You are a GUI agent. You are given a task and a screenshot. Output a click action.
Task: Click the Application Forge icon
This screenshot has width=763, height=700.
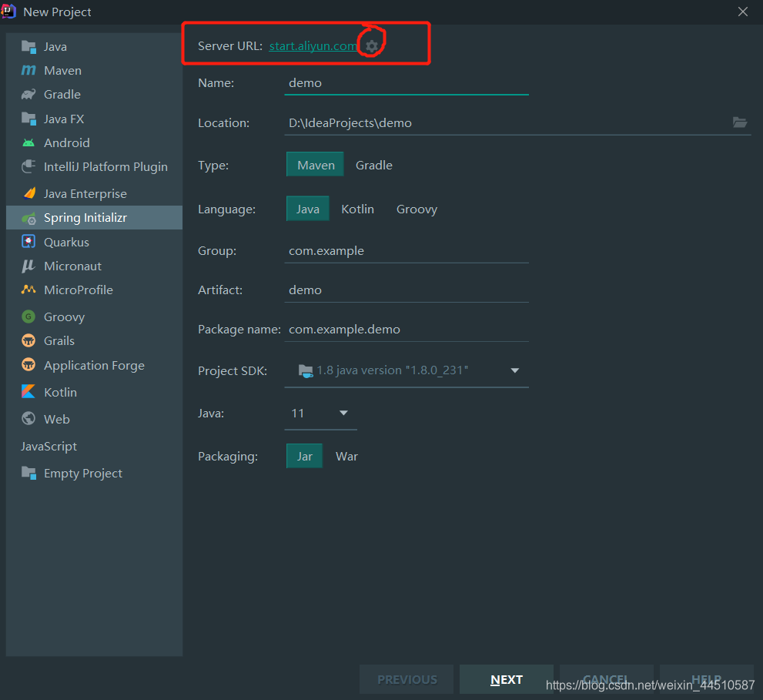(28, 364)
